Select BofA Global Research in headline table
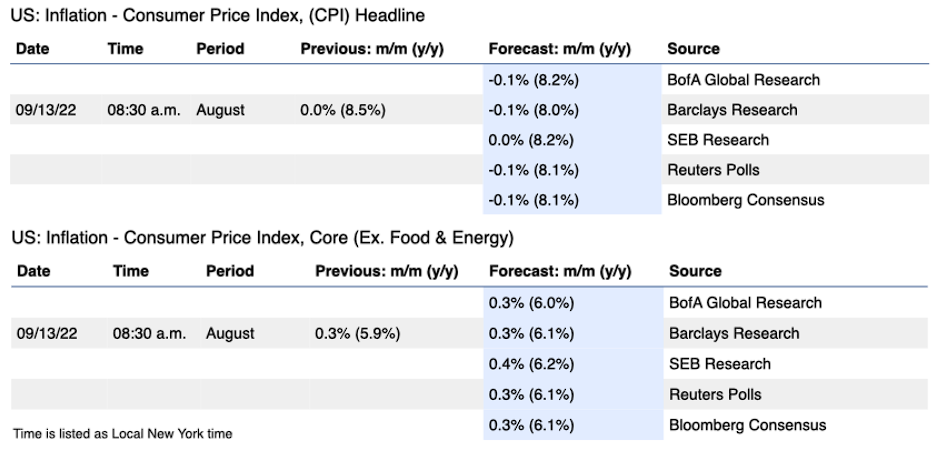Screen dimensions: 947x451 (x=744, y=79)
